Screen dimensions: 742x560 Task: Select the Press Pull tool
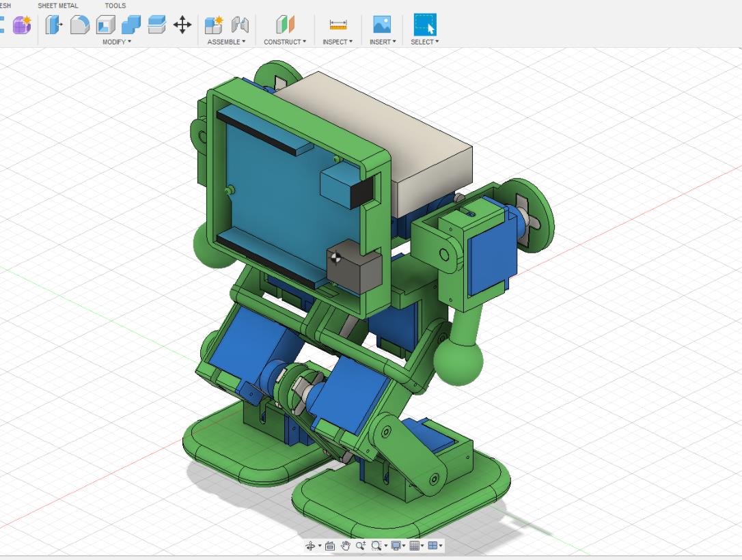(x=54, y=25)
